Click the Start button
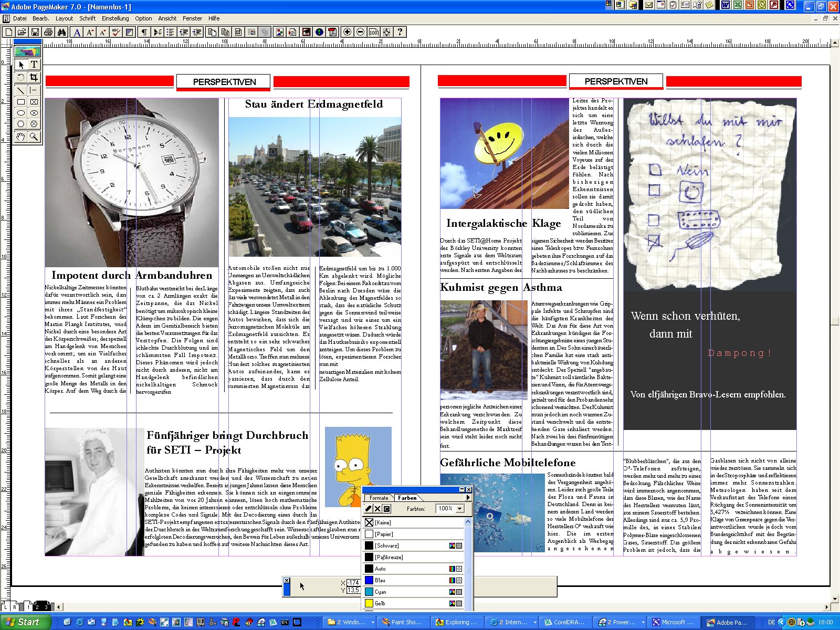The height and width of the screenshot is (630, 840). 25,622
